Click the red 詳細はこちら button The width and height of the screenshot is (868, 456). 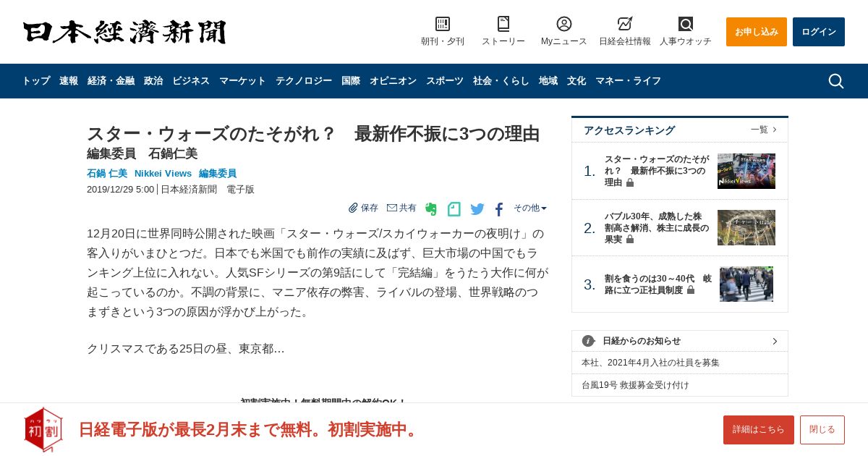759,430
